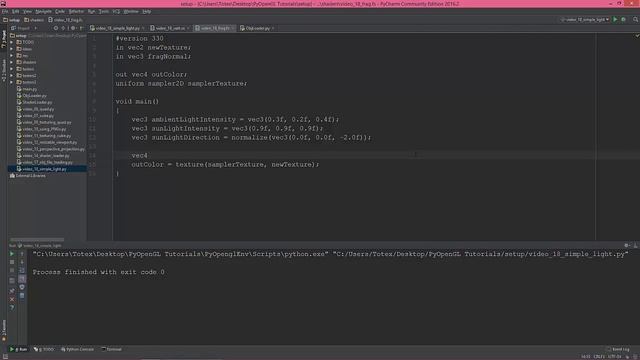Screen dimensions: 640x360
Task: Open the File menu
Action: click(x=5, y=11)
